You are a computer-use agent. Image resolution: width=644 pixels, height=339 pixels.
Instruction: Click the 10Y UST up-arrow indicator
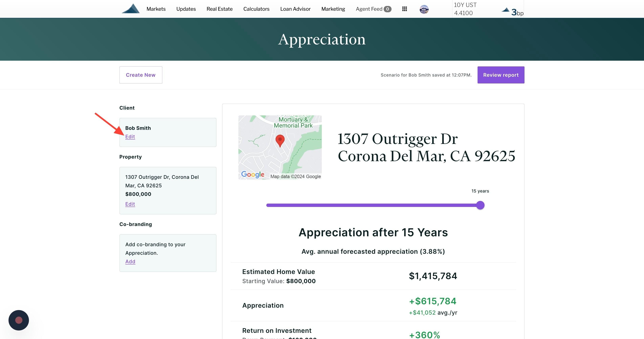coord(505,10)
